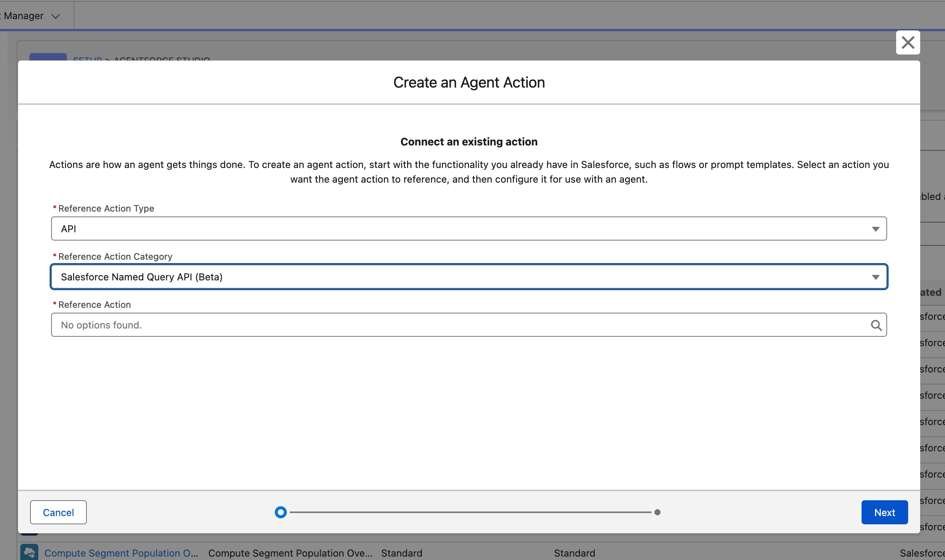The width and height of the screenshot is (945, 560).
Task: Close the Create an Agent Action dialog
Action: [x=908, y=42]
